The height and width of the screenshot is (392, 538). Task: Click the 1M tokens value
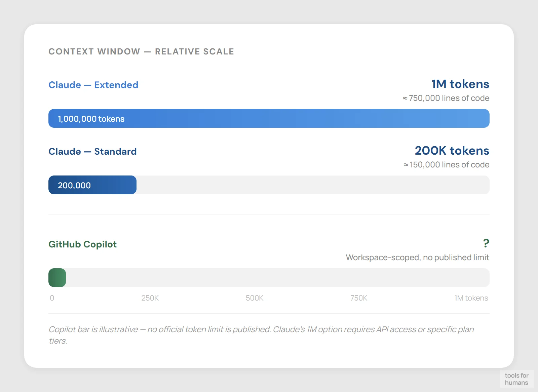[460, 84]
